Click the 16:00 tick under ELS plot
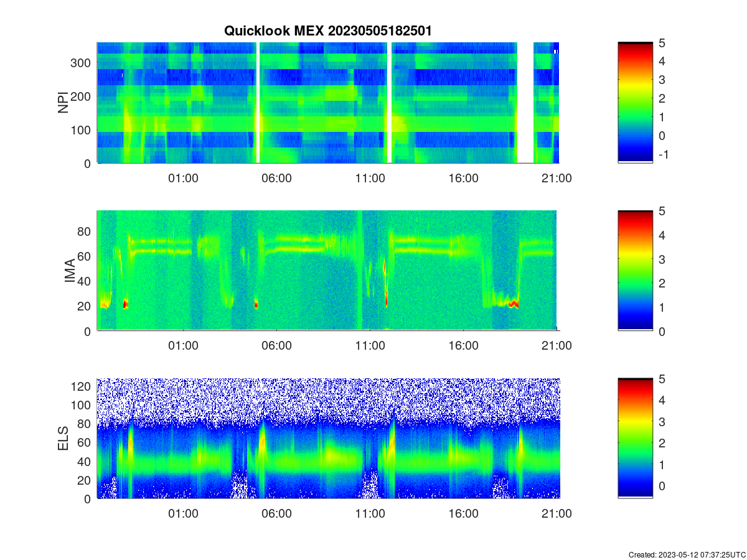The width and height of the screenshot is (747, 560). 463,514
